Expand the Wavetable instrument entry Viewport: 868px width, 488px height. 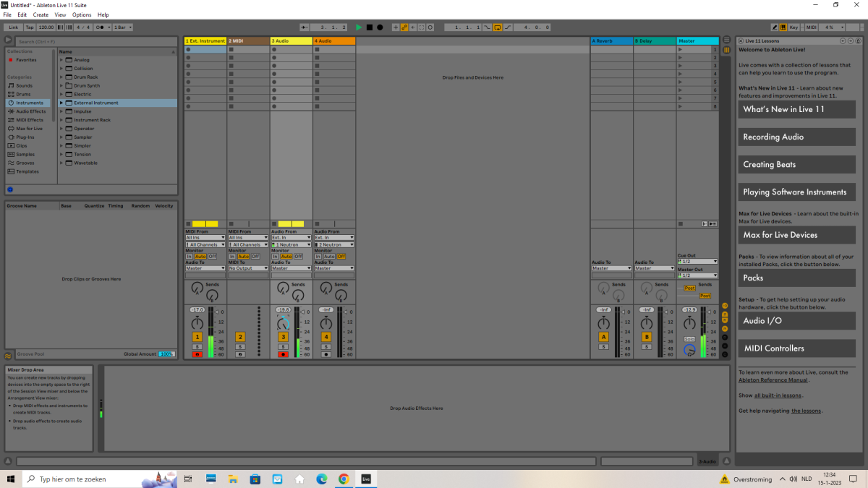pos(61,163)
